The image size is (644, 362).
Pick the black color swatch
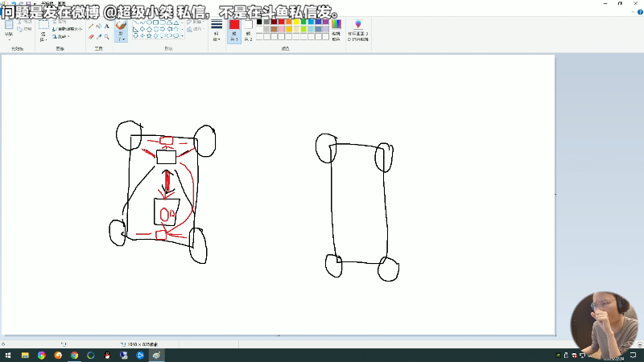point(259,22)
